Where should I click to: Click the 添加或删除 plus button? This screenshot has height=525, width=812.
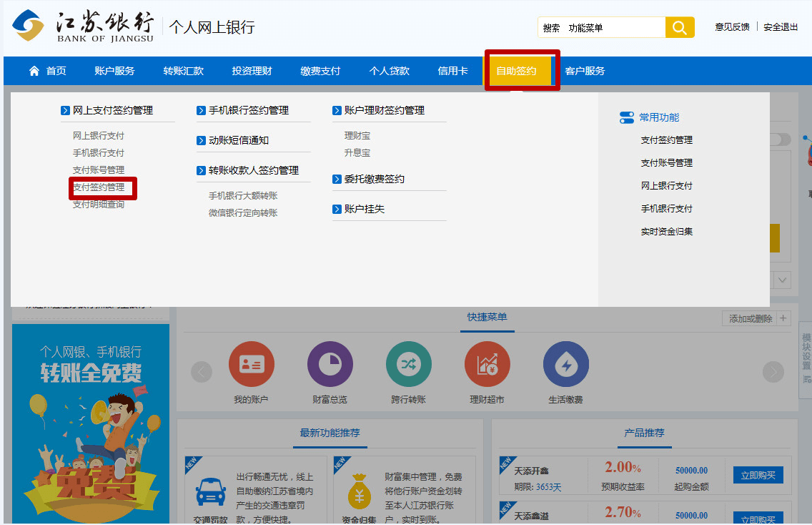coord(783,318)
